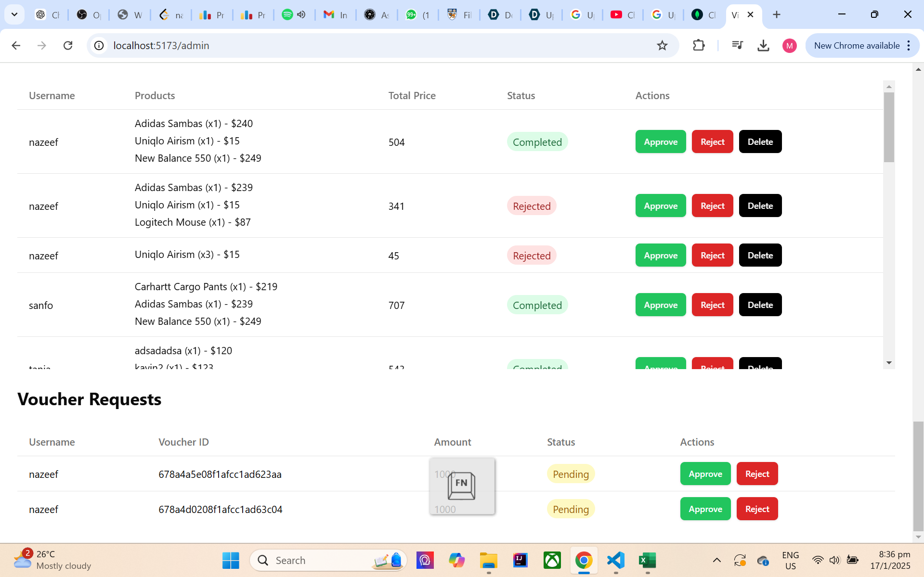The height and width of the screenshot is (577, 924).
Task: Reject nazeef's 341 order
Action: (712, 205)
